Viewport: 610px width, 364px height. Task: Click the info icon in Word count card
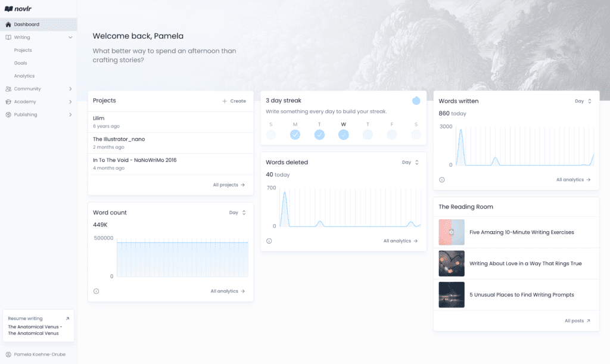point(96,291)
